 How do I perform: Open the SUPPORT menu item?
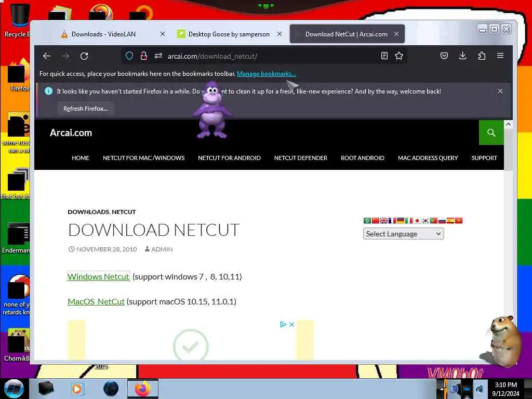[x=484, y=158]
